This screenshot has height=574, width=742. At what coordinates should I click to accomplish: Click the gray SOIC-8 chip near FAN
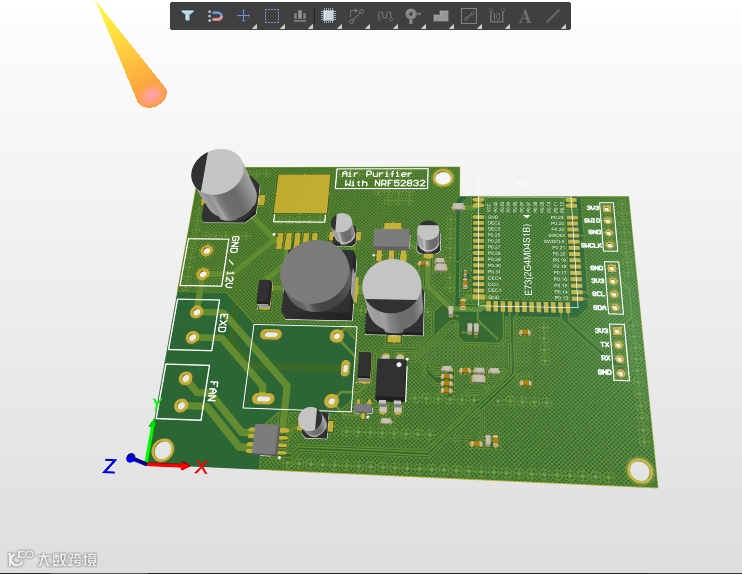click(266, 440)
